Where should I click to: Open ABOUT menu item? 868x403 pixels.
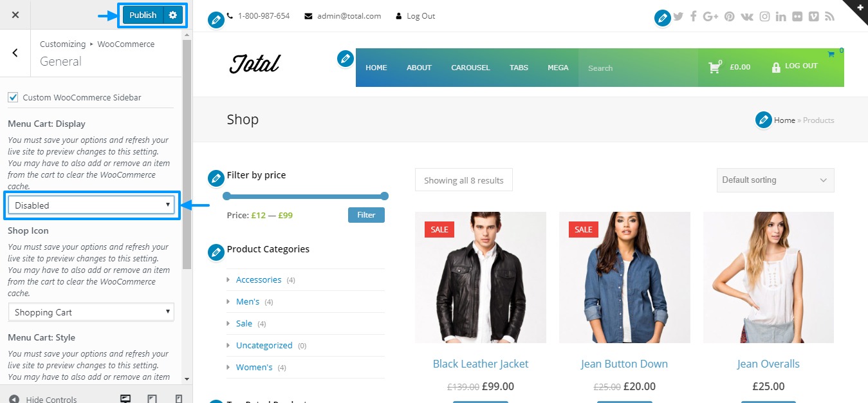[419, 68]
